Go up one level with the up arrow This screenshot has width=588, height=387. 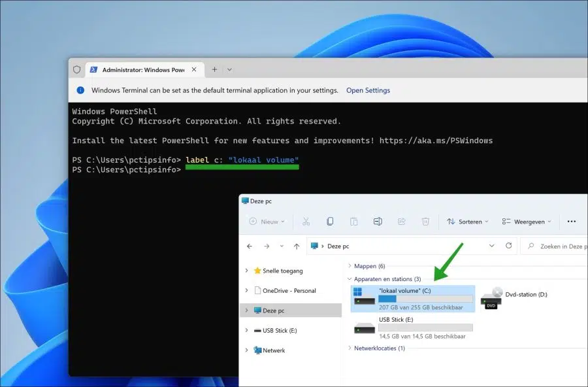(x=297, y=246)
